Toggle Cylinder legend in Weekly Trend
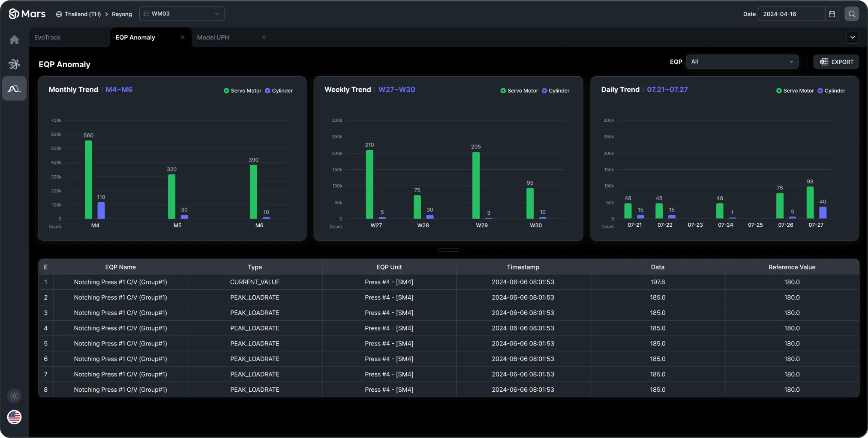 click(556, 91)
